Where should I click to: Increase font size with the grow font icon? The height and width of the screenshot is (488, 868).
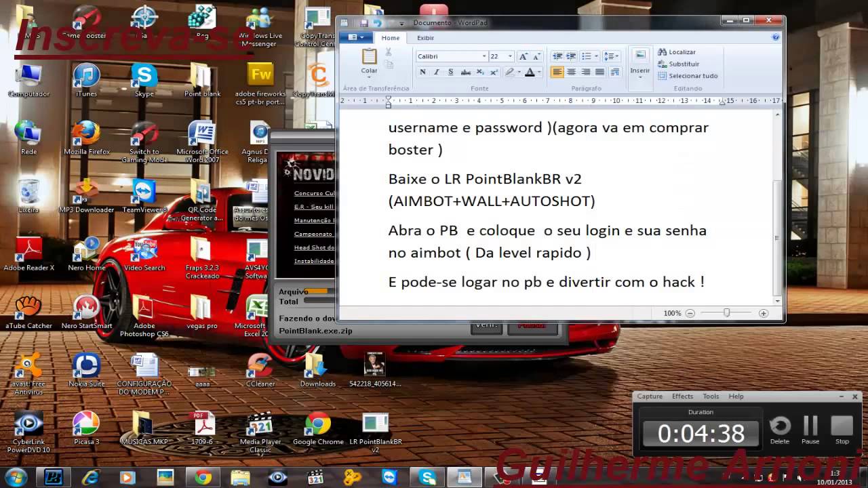[x=523, y=56]
